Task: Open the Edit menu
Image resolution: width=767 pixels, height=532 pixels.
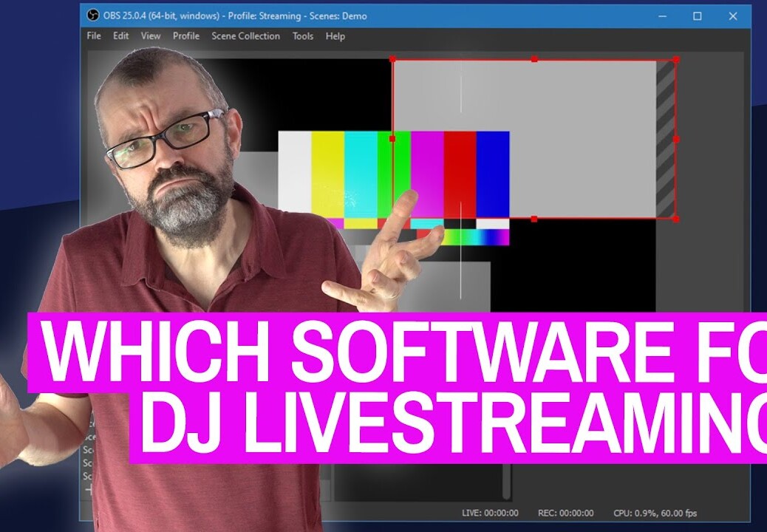Action: pyautogui.click(x=121, y=35)
